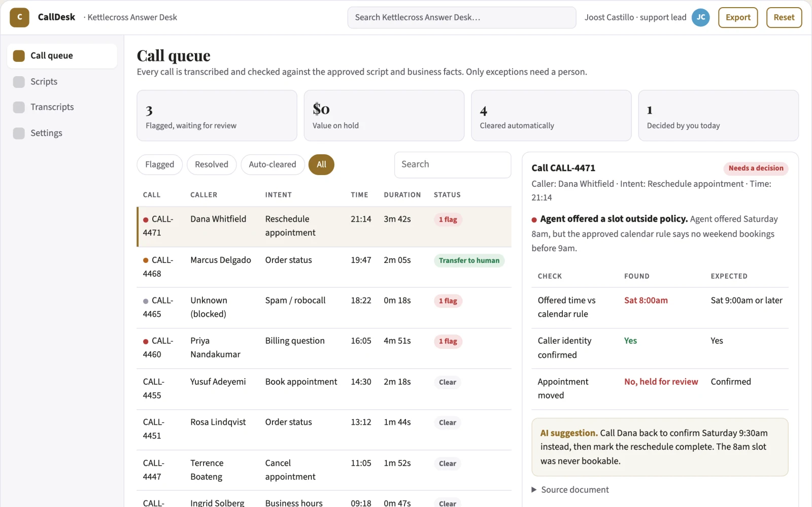812x507 pixels.
Task: Open the CALL-4471 Dana Whitfield row
Action: tap(324, 226)
